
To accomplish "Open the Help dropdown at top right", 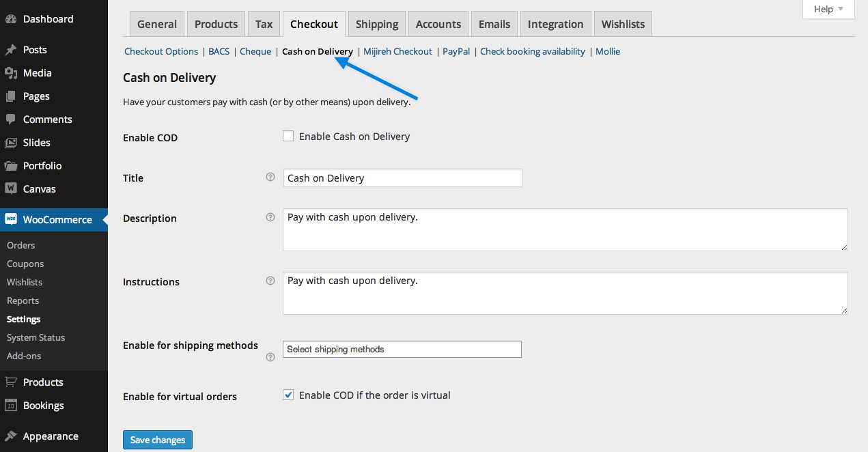I will 827,9.
